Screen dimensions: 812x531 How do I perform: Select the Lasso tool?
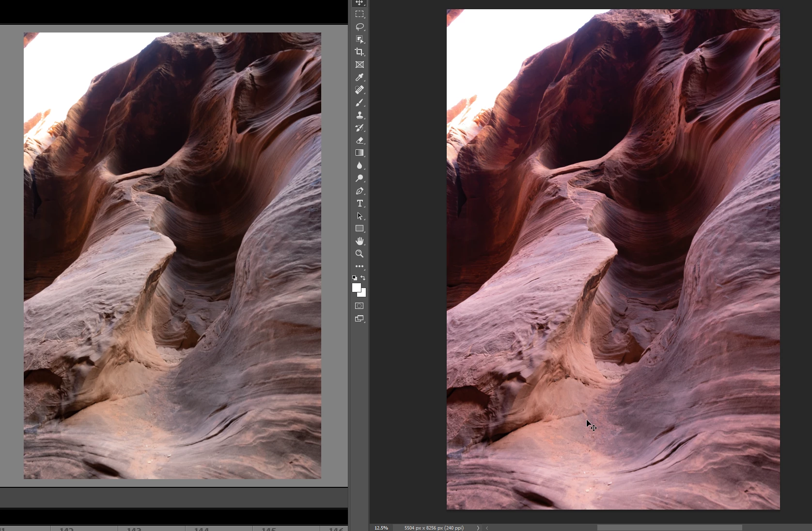click(359, 27)
